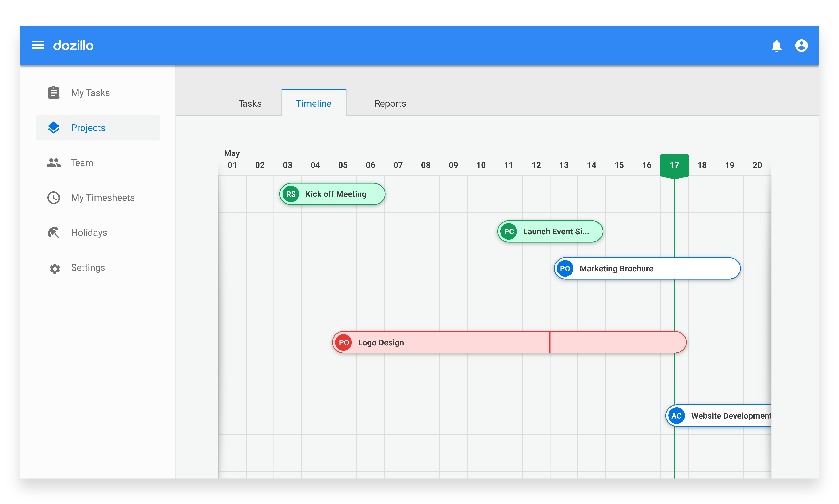Click the day 10 date header
839x504 pixels.
(480, 165)
